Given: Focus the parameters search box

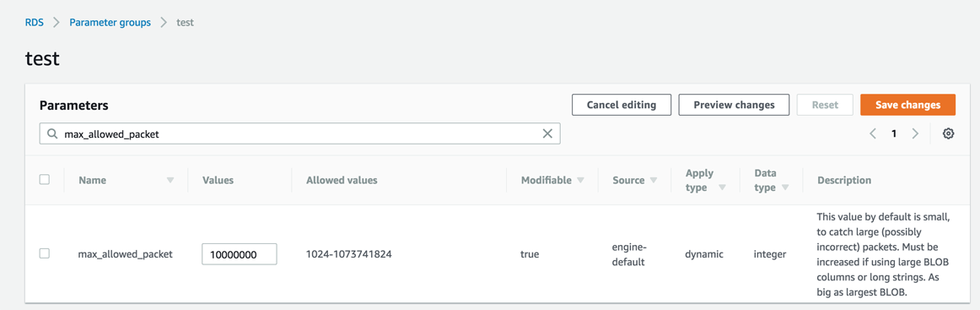Looking at the screenshot, I should pos(300,133).
